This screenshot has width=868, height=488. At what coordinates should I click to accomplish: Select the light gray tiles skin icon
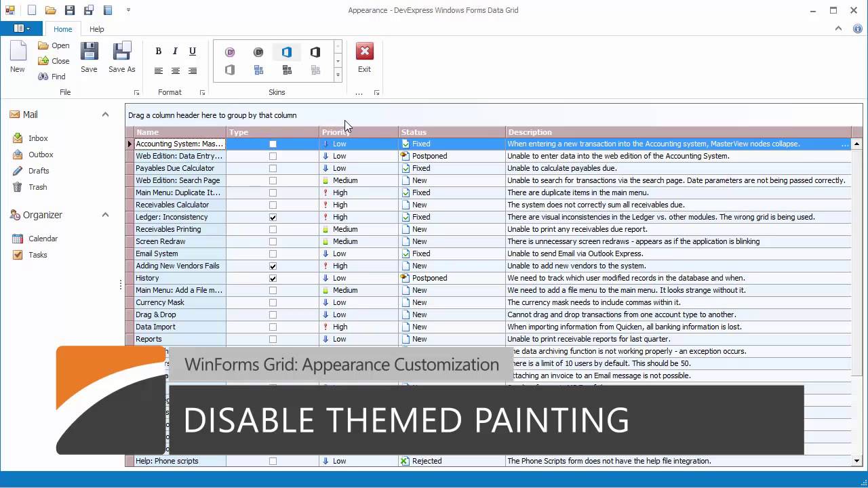315,70
